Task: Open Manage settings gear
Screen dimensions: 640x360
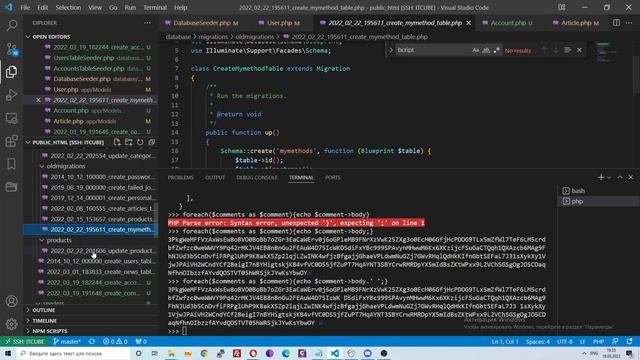Action: [x=11, y=324]
